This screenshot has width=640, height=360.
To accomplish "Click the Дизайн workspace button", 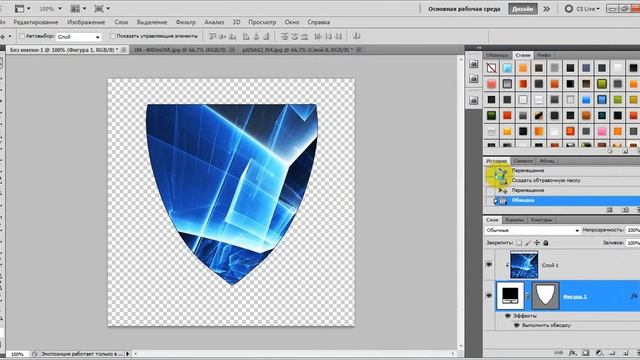I will tap(522, 9).
